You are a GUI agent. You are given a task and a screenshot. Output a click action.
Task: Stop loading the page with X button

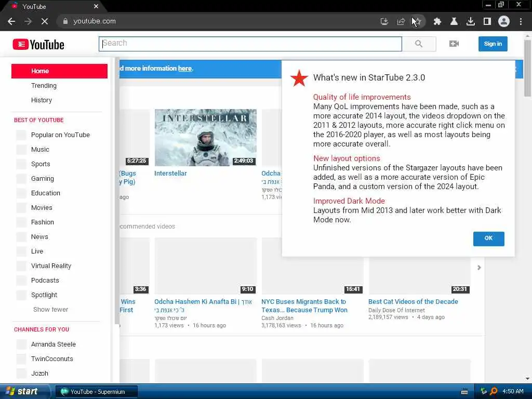(x=45, y=21)
